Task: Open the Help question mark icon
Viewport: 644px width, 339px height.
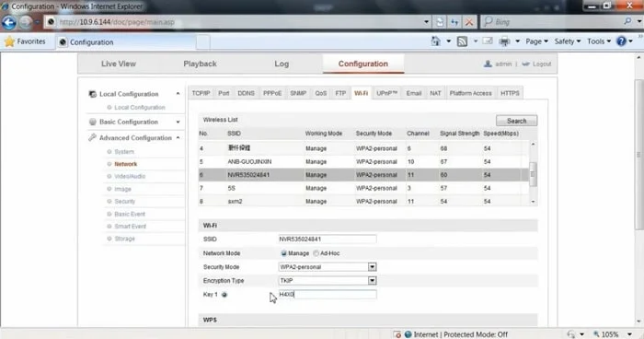Action: (621, 41)
